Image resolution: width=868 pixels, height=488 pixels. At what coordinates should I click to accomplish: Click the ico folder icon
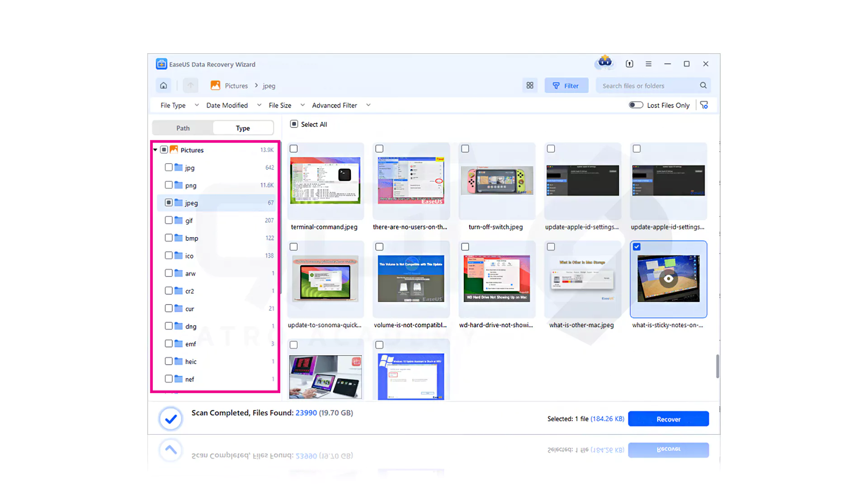click(179, 256)
